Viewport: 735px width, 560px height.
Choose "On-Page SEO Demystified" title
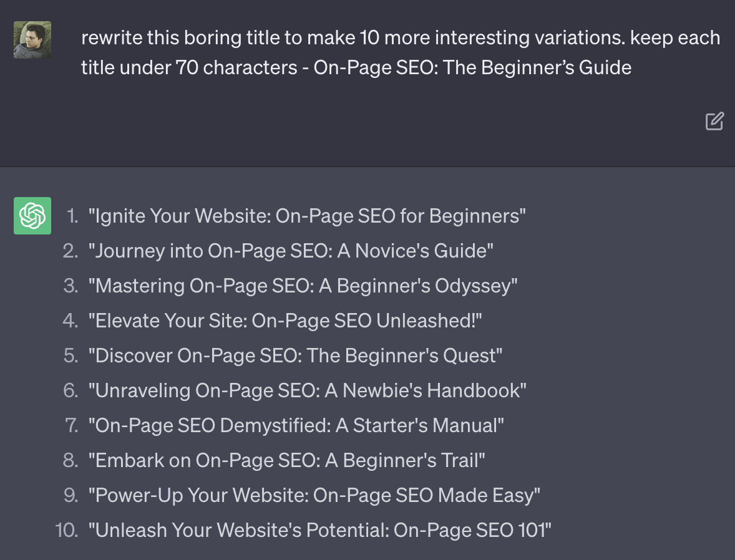[x=296, y=426]
